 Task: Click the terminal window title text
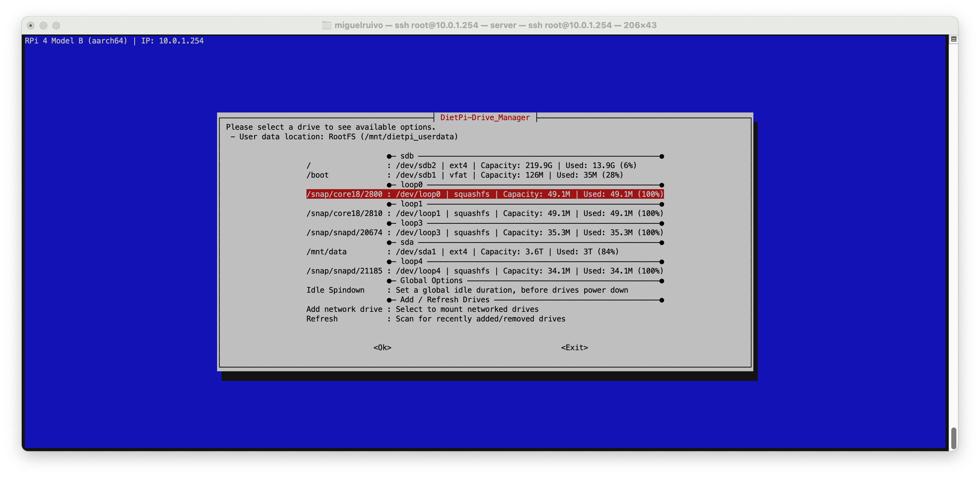coord(495,25)
